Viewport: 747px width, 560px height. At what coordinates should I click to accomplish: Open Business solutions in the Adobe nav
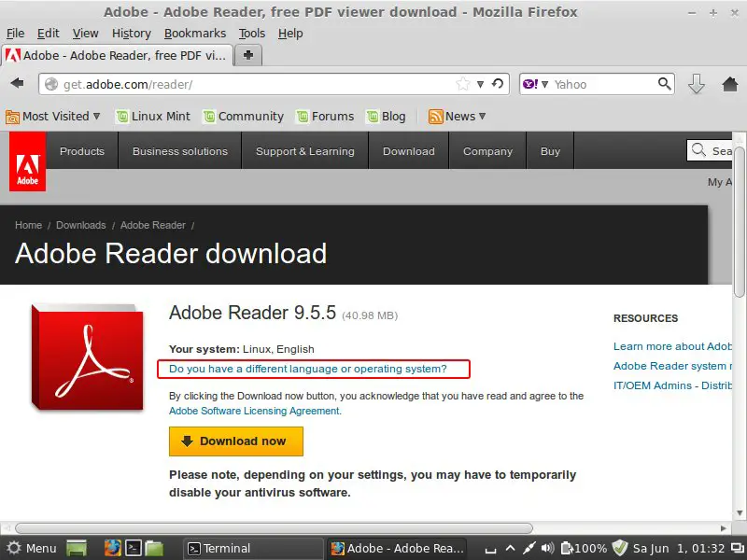(x=180, y=151)
